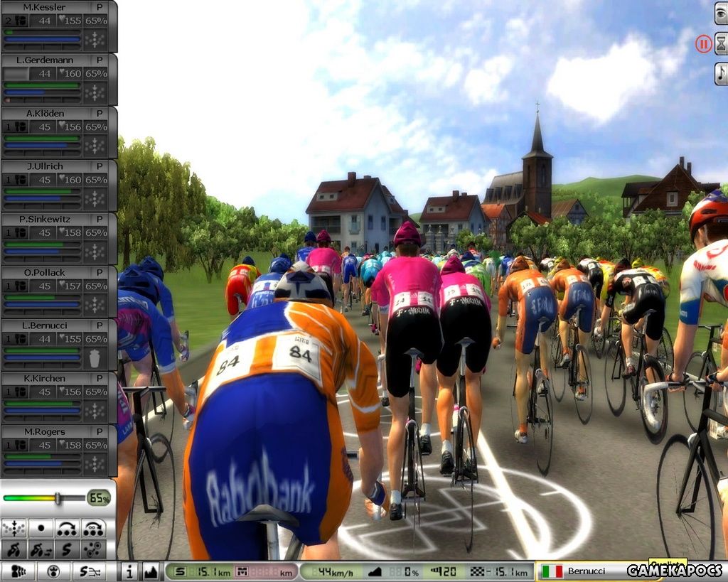Click M.Rogers' current order icon

[x=95, y=464]
